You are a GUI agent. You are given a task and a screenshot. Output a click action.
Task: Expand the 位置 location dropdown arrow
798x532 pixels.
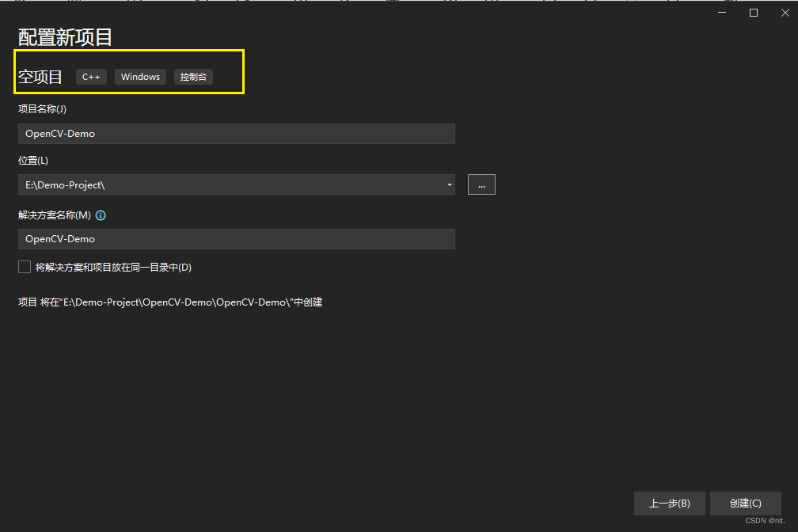point(450,184)
